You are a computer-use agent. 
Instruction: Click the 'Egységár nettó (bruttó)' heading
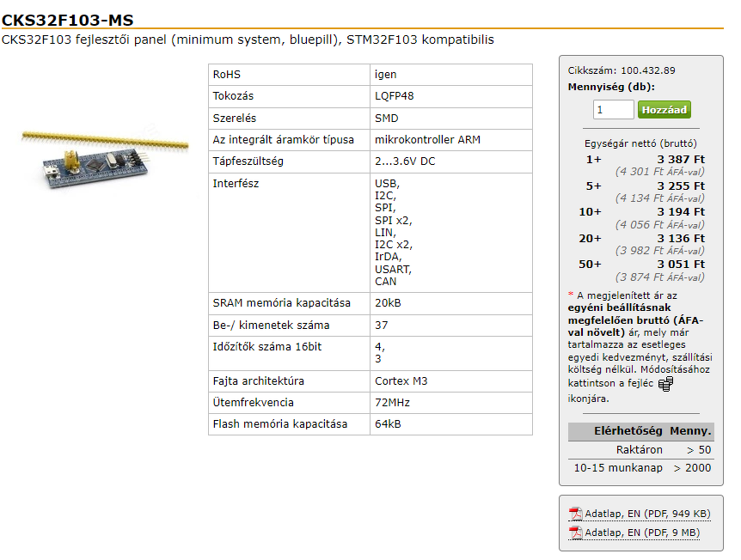coord(640,143)
